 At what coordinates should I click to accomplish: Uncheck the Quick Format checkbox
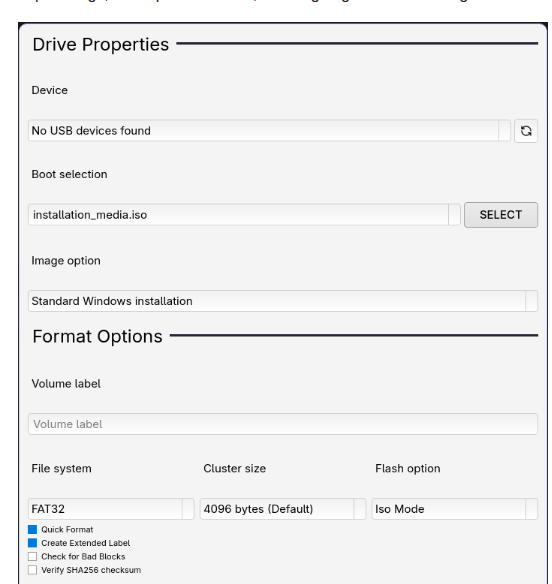click(x=32, y=529)
